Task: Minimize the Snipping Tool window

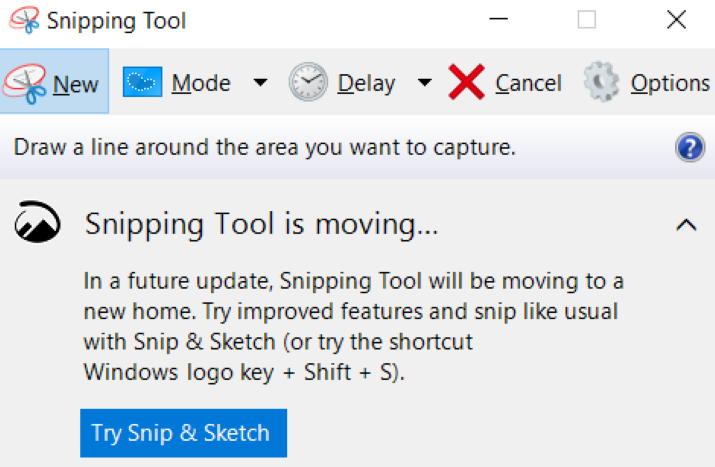Action: pyautogui.click(x=498, y=19)
